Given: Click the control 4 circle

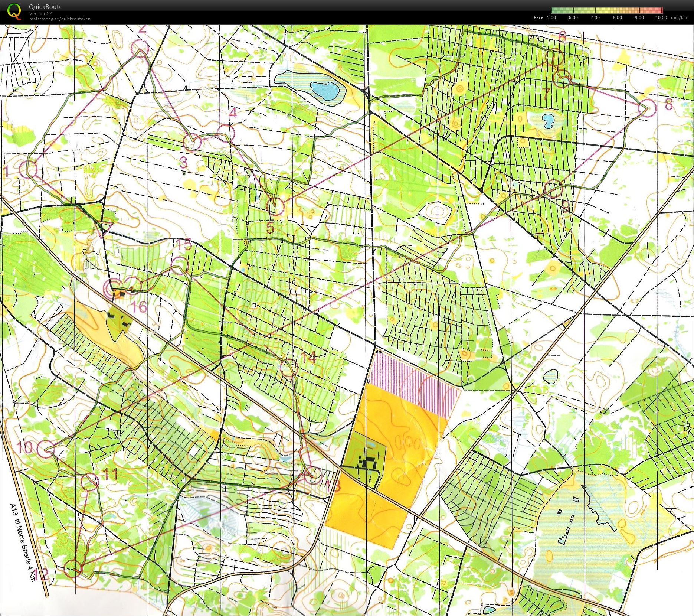Looking at the screenshot, I should [x=225, y=133].
